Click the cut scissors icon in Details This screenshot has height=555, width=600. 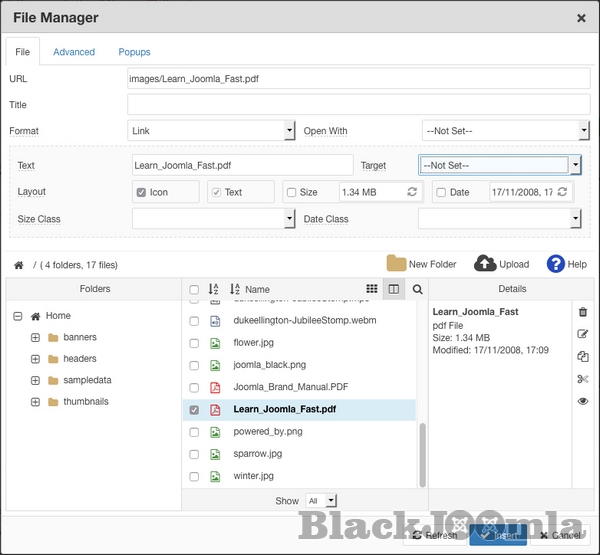[583, 379]
